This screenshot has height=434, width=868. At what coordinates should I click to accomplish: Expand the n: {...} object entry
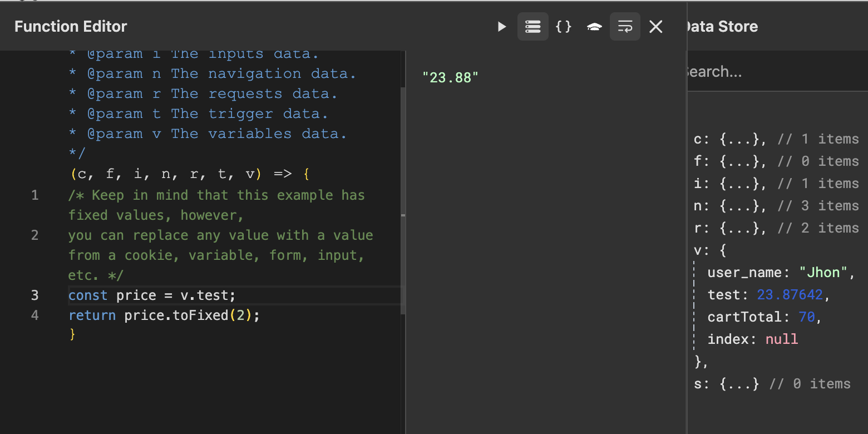click(776, 206)
